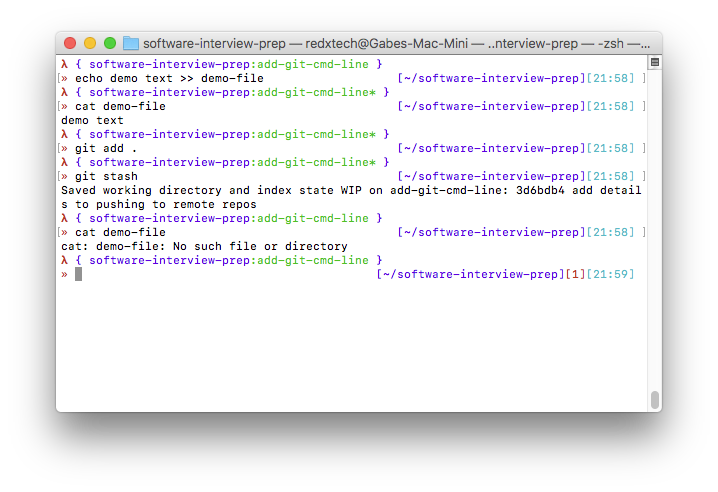Click the first prompt line 'add-git-cmd-line }' at top
The image size is (718, 492).
point(319,64)
